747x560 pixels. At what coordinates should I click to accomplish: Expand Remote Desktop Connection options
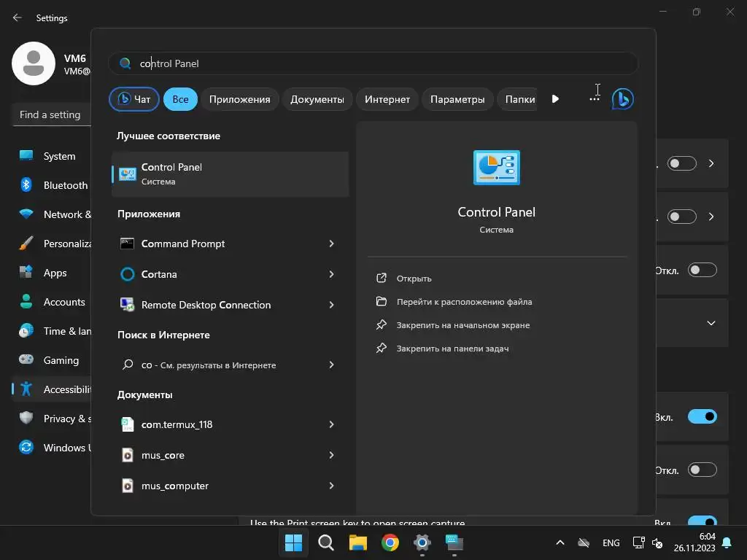pos(332,305)
